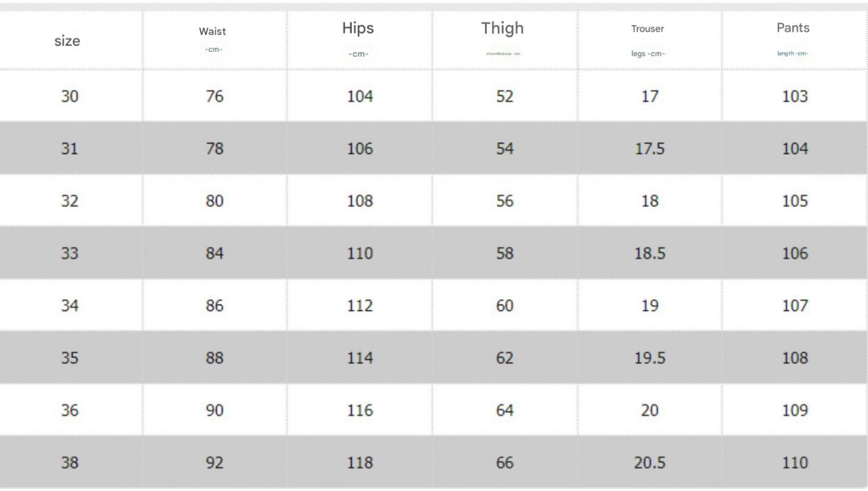Click the Trouser legs column header

point(648,40)
